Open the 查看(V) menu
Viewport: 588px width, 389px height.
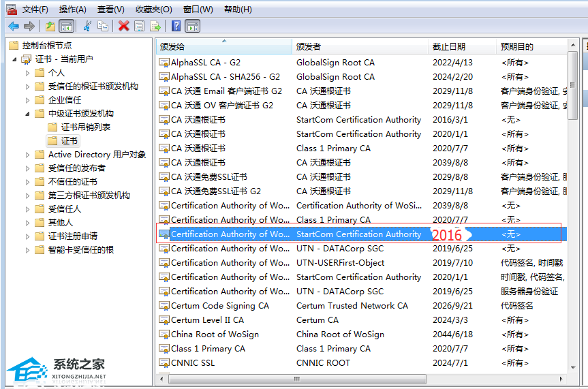(x=110, y=10)
